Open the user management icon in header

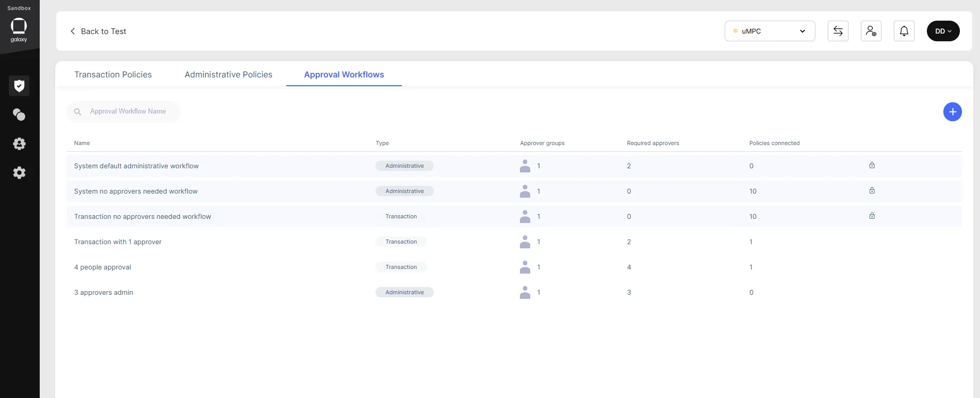pyautogui.click(x=871, y=31)
